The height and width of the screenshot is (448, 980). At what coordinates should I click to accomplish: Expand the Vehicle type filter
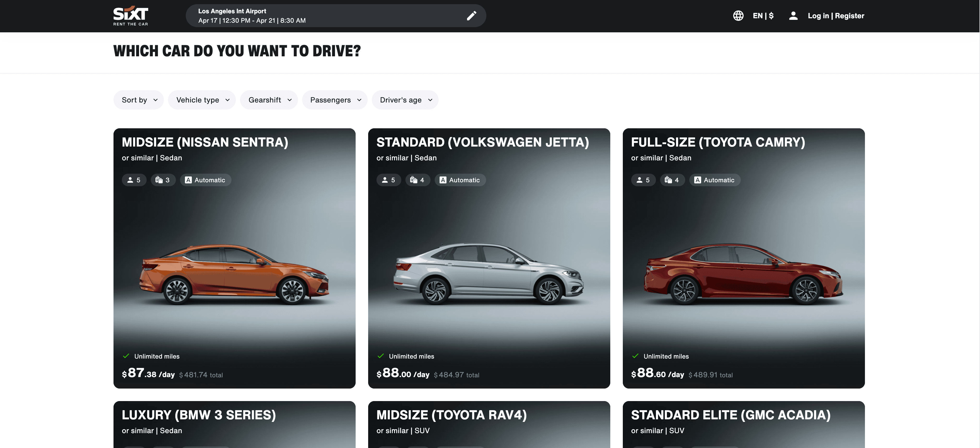click(202, 100)
